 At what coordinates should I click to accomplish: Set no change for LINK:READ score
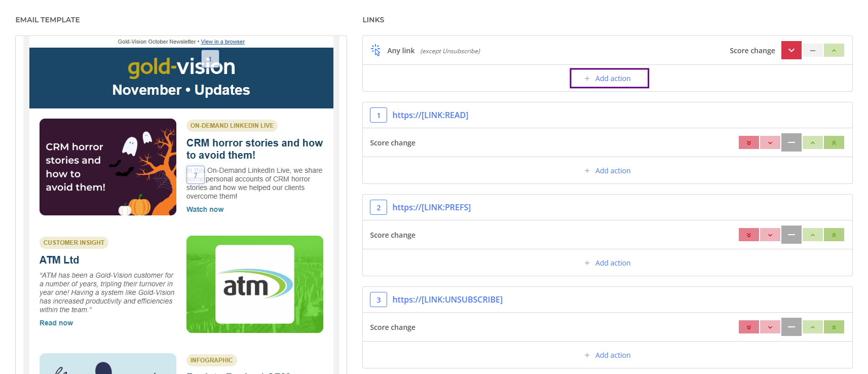coord(791,142)
